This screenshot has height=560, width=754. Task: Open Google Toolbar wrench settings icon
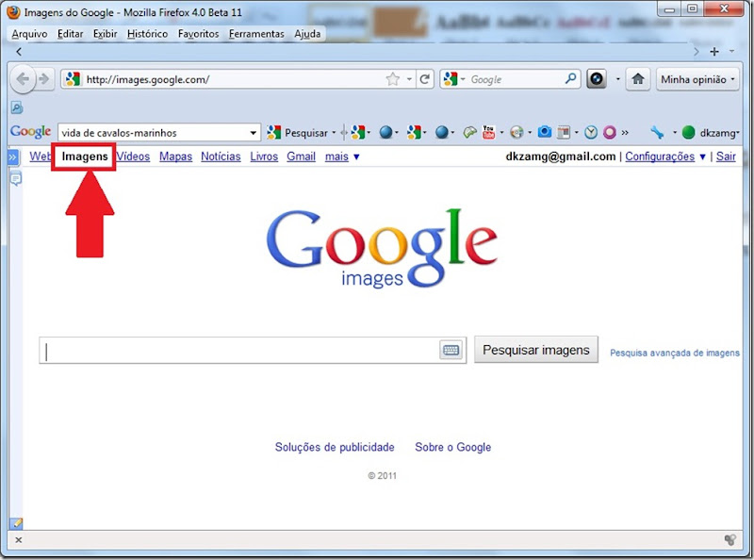point(657,132)
